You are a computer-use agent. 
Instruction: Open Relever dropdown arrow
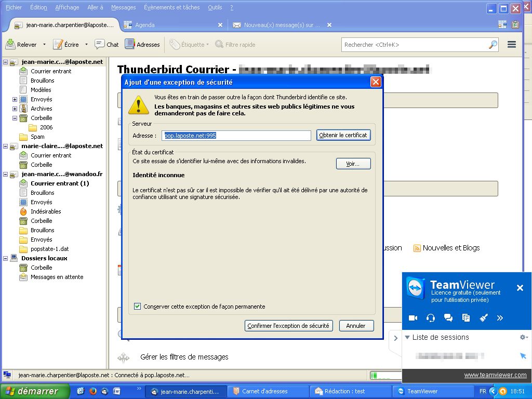44,45
